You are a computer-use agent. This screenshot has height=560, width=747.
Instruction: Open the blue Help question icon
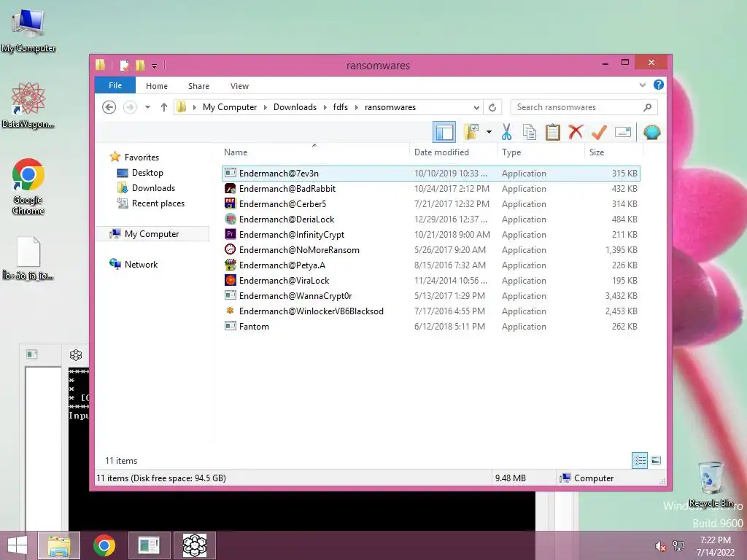pyautogui.click(x=659, y=85)
